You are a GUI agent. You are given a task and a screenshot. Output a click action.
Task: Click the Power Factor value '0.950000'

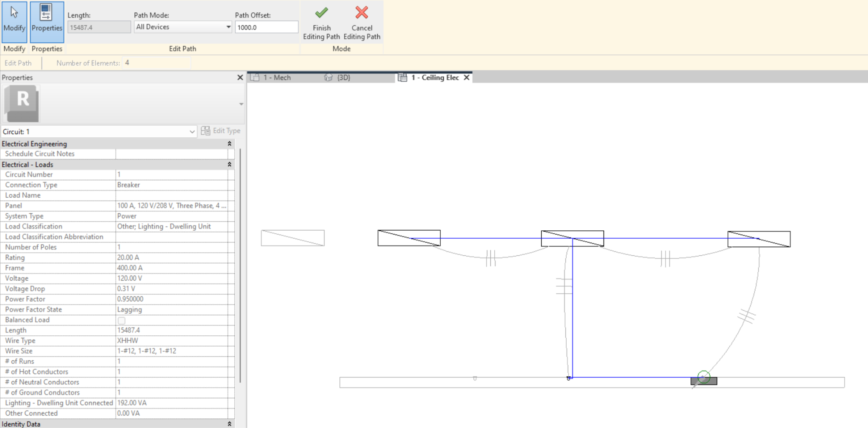click(130, 299)
